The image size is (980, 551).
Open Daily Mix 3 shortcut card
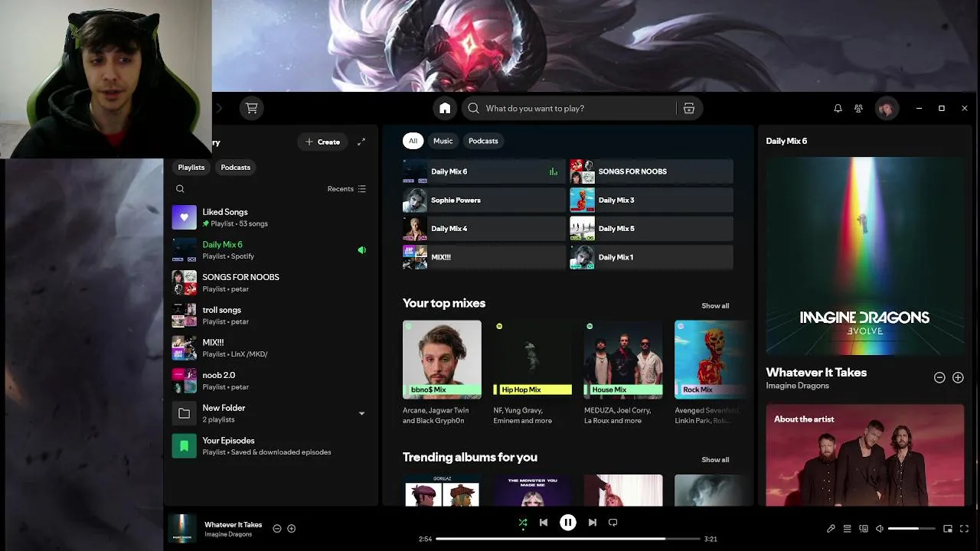click(x=652, y=201)
